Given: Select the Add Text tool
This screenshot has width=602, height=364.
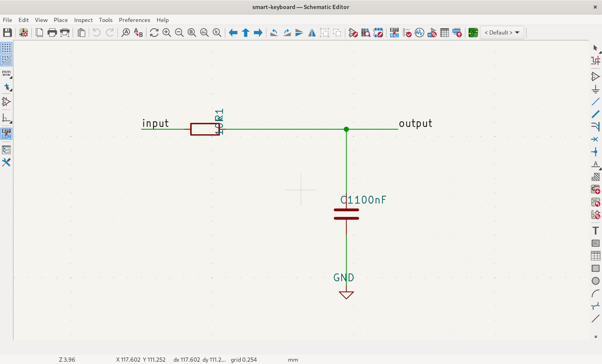Looking at the screenshot, I should click(595, 231).
